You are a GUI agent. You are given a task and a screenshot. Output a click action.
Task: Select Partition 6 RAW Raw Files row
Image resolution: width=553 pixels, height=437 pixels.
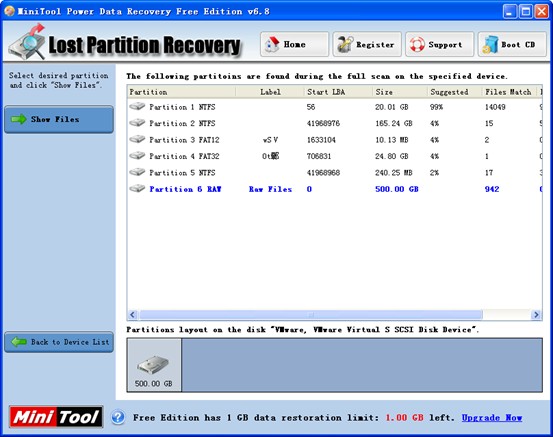click(x=334, y=189)
